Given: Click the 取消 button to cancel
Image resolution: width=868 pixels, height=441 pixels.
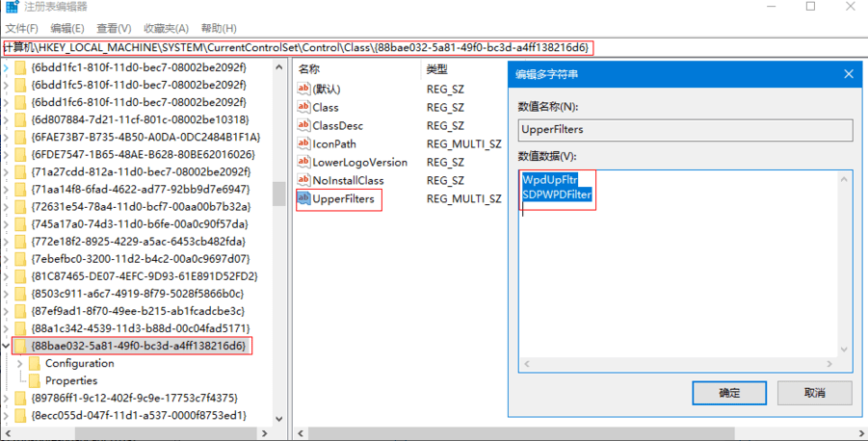Looking at the screenshot, I should pyautogui.click(x=814, y=393).
